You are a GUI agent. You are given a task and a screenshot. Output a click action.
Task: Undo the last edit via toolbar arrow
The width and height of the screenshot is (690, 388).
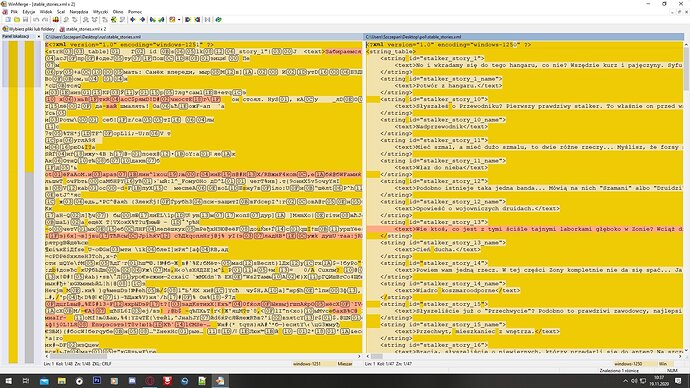(x=36, y=20)
